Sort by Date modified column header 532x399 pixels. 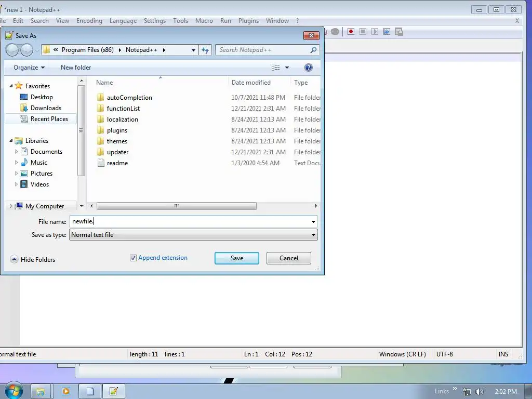click(x=251, y=83)
